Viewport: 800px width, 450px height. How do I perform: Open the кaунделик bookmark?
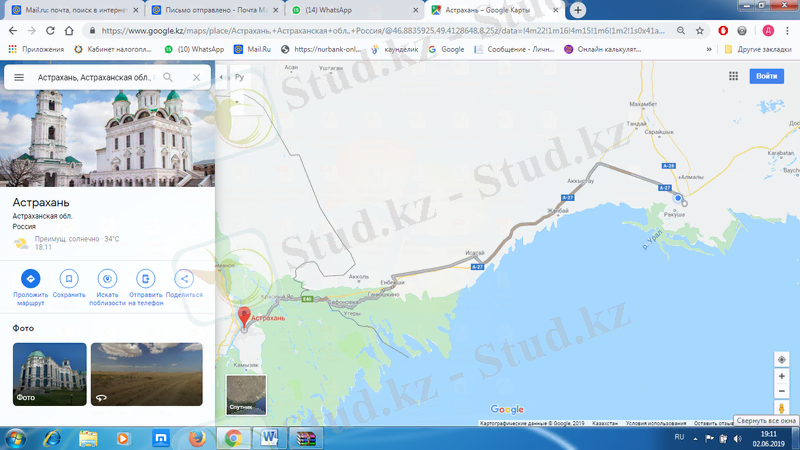click(394, 49)
